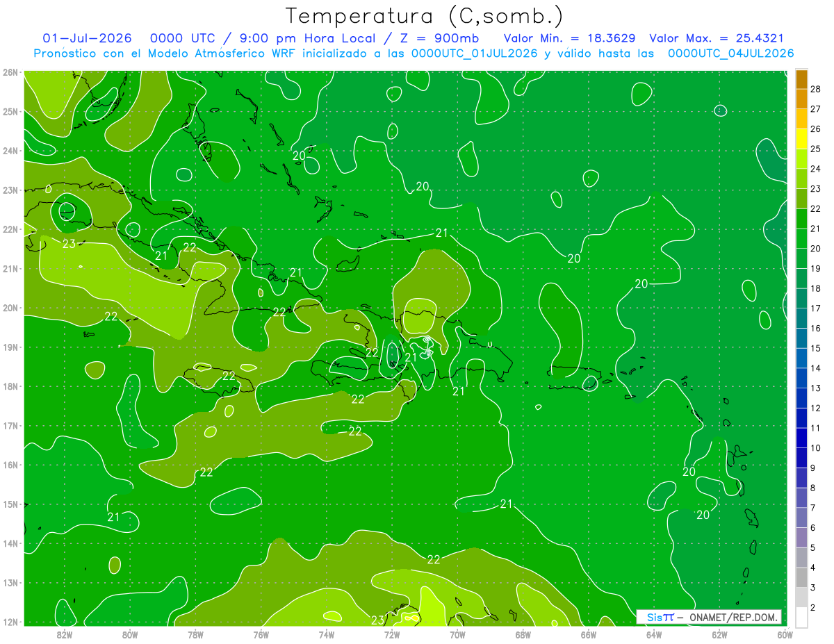Click the '27' color bar label

[816, 109]
